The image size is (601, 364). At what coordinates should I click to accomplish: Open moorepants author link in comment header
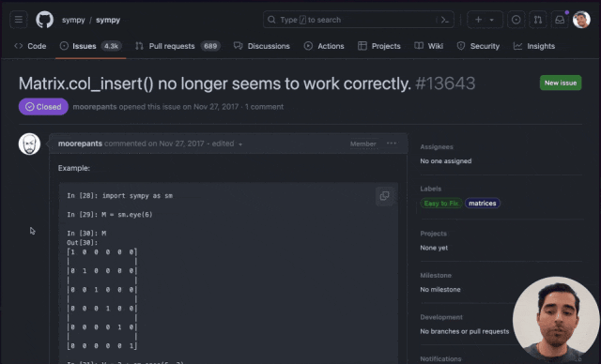pyautogui.click(x=80, y=144)
